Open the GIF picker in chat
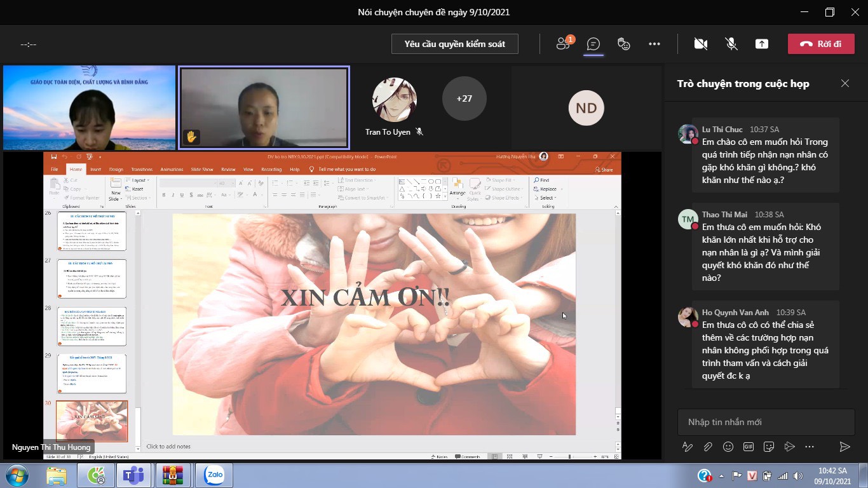 749,447
